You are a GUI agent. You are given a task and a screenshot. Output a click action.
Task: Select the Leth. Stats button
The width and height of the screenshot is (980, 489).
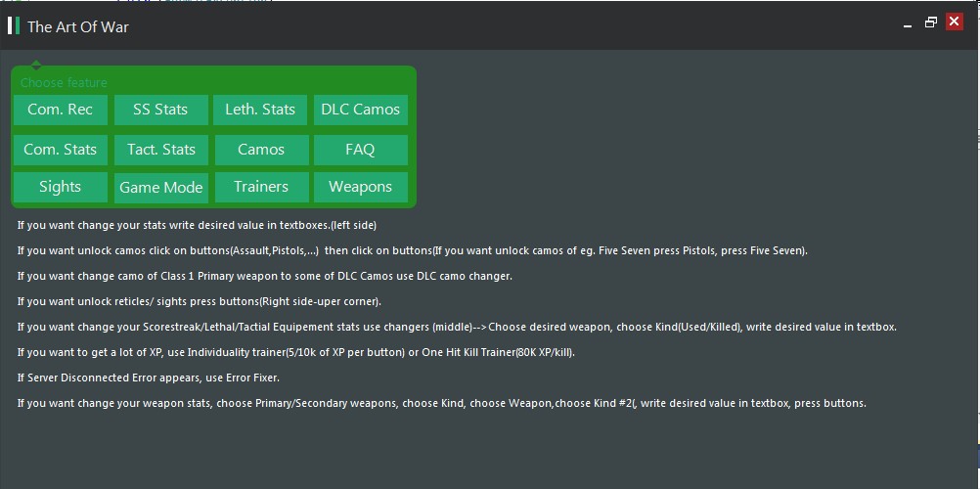[x=260, y=110]
